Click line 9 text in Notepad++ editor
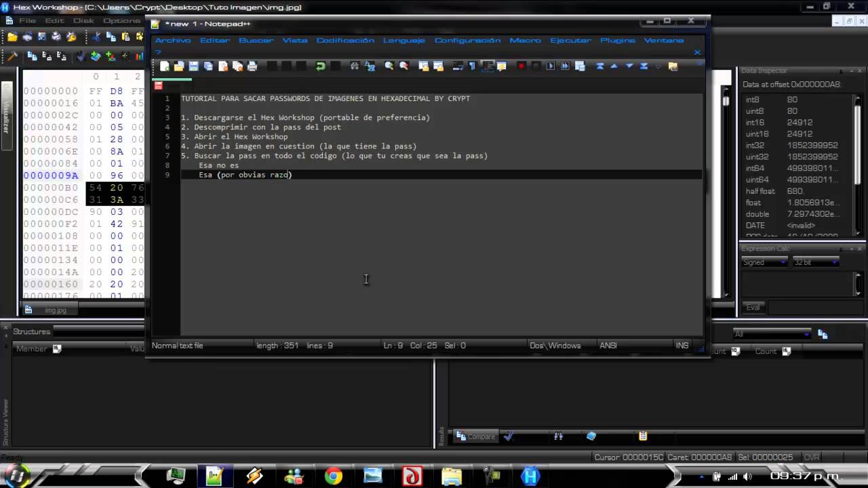Image resolution: width=868 pixels, height=488 pixels. [245, 175]
